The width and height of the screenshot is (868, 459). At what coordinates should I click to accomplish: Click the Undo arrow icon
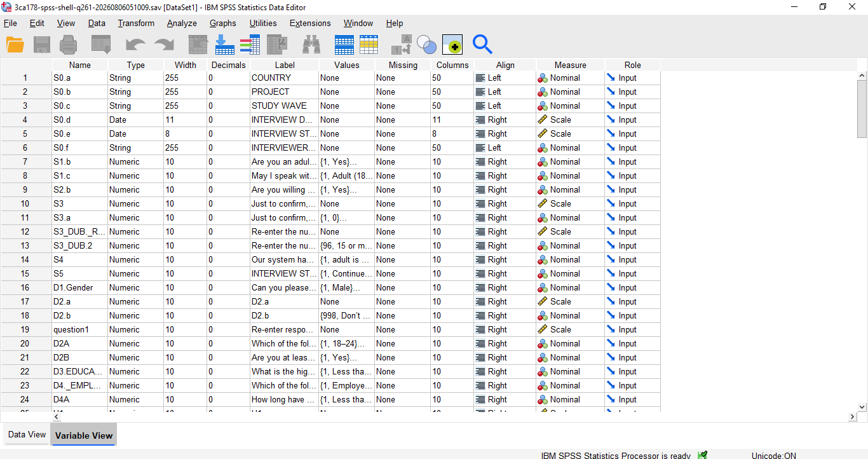click(135, 45)
